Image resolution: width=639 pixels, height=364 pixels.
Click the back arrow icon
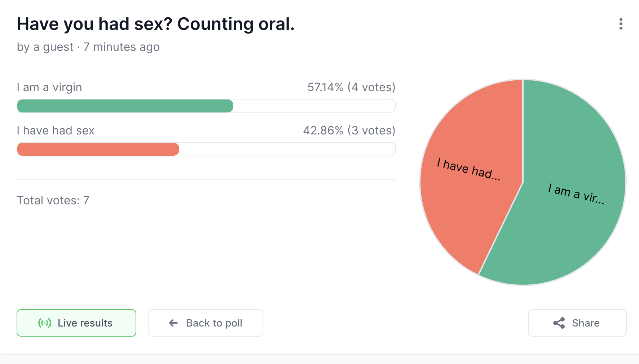point(173,323)
